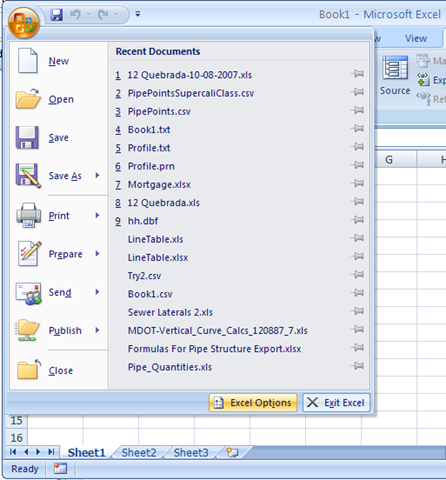Expand the Save As submenu arrow
Screen dimensions: 446x480
tap(97, 175)
